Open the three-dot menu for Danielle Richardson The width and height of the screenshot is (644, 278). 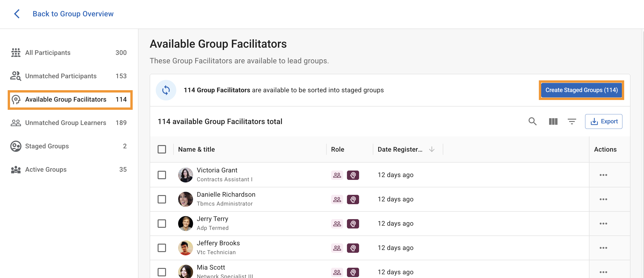[x=603, y=199]
